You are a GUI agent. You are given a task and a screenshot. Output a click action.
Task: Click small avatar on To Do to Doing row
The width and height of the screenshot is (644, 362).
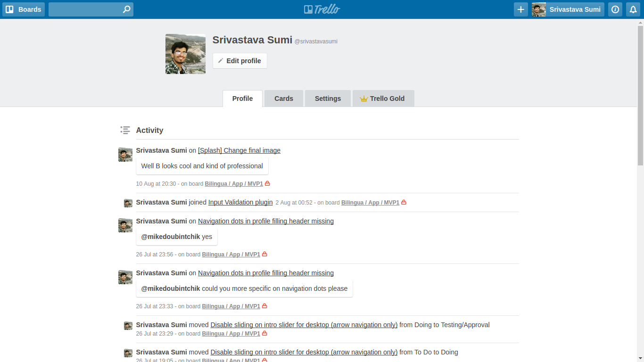pyautogui.click(x=128, y=353)
